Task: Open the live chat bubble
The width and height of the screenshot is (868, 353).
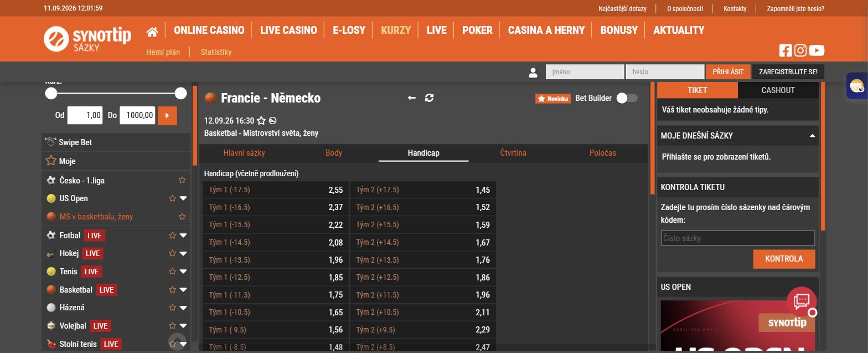Action: click(802, 301)
